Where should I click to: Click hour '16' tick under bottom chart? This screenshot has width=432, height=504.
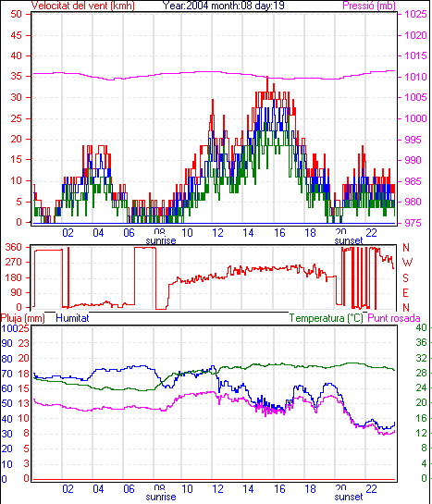[x=279, y=489]
